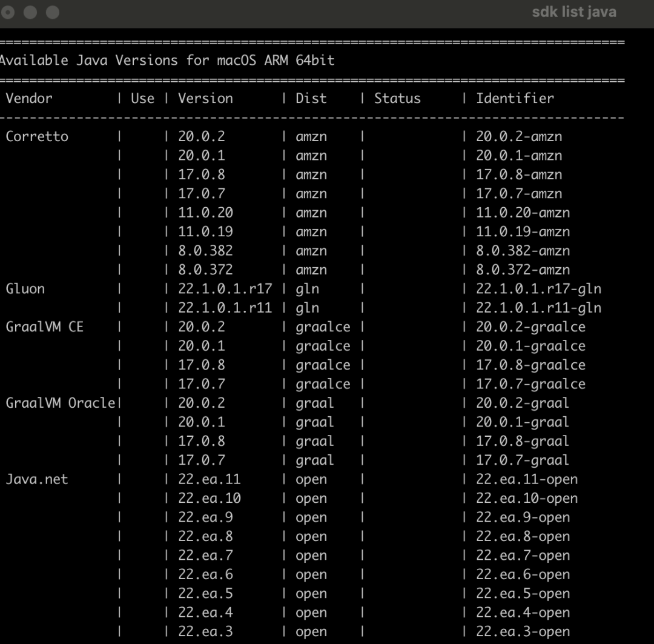The height and width of the screenshot is (644, 654).
Task: Click the Status column header
Action: tap(397, 99)
